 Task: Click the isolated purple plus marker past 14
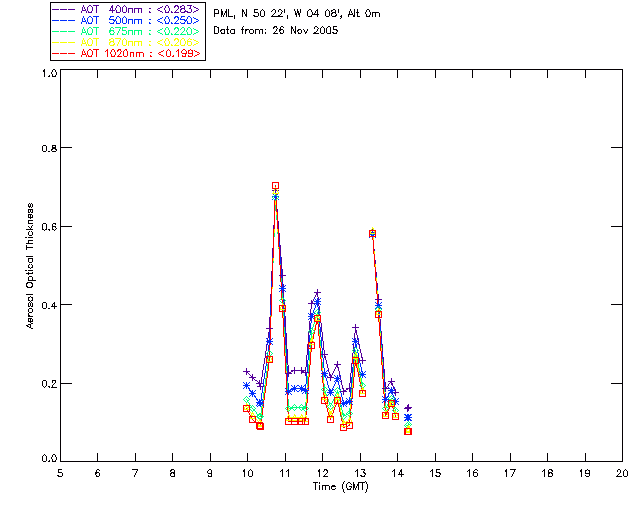408,408
